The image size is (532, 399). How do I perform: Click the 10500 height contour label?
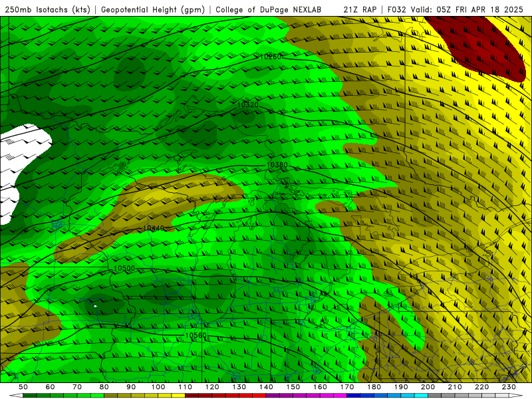click(x=124, y=269)
